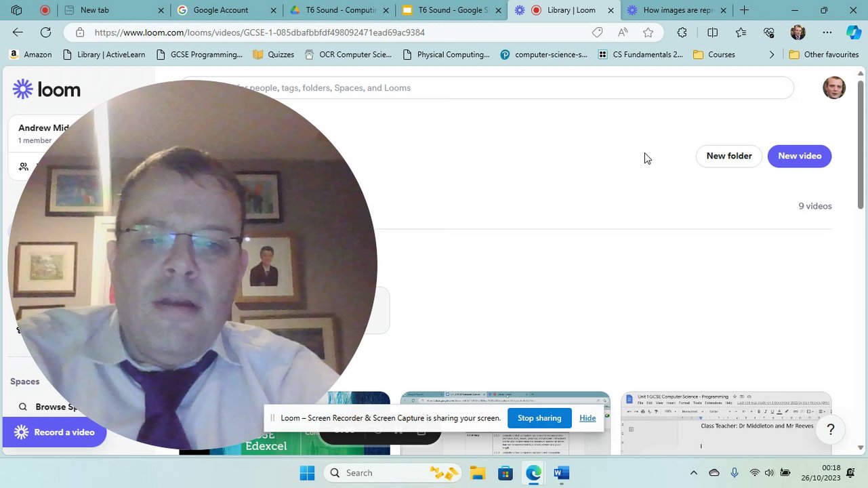Open Quizzes bookmark folder
Screen dimensions: 868x488
(274, 54)
